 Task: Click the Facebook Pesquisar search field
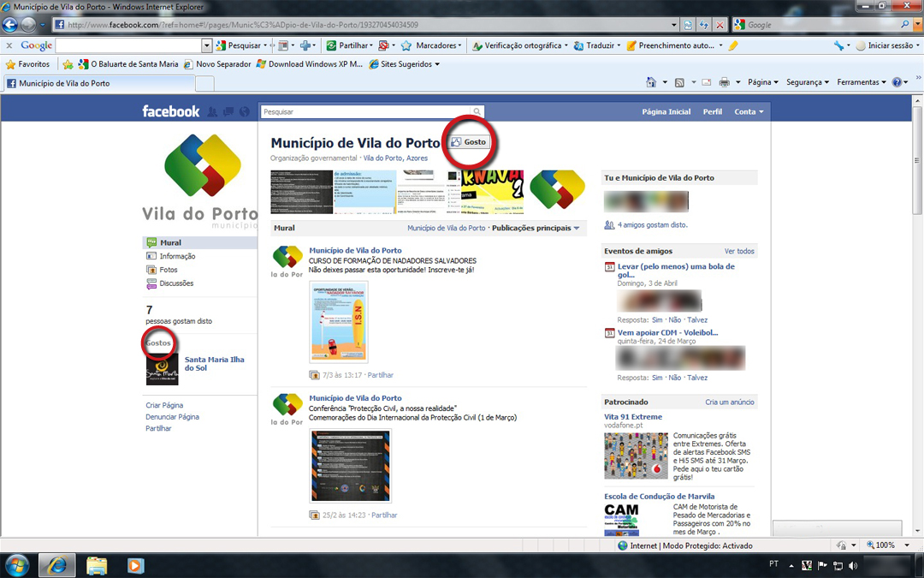(366, 111)
